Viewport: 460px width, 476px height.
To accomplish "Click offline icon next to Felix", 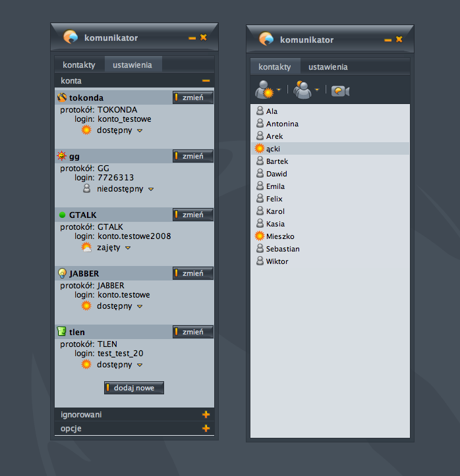I will coord(260,198).
